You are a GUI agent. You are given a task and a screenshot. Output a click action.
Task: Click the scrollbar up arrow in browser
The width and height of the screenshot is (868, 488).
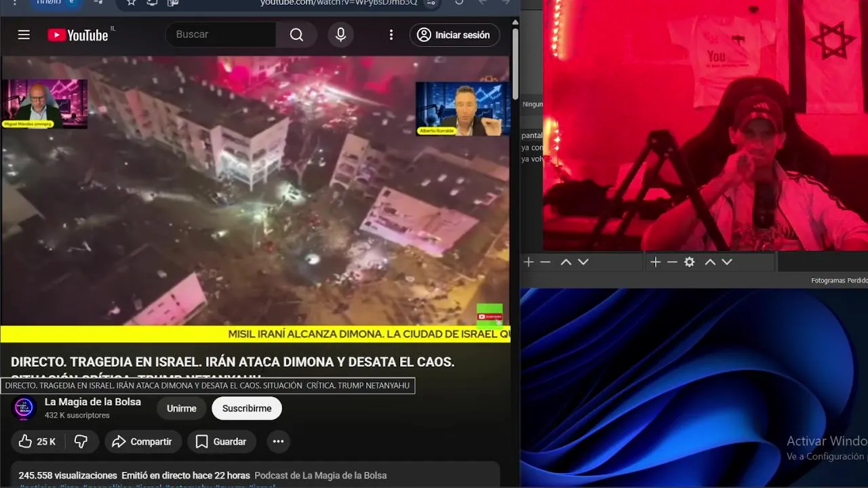[515, 22]
